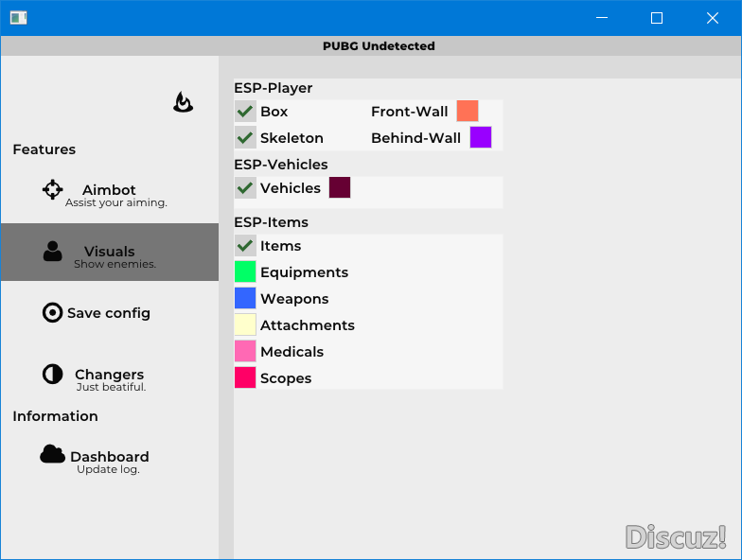Open the 'Changers' menu label
742x560 pixels.
pyautogui.click(x=110, y=375)
